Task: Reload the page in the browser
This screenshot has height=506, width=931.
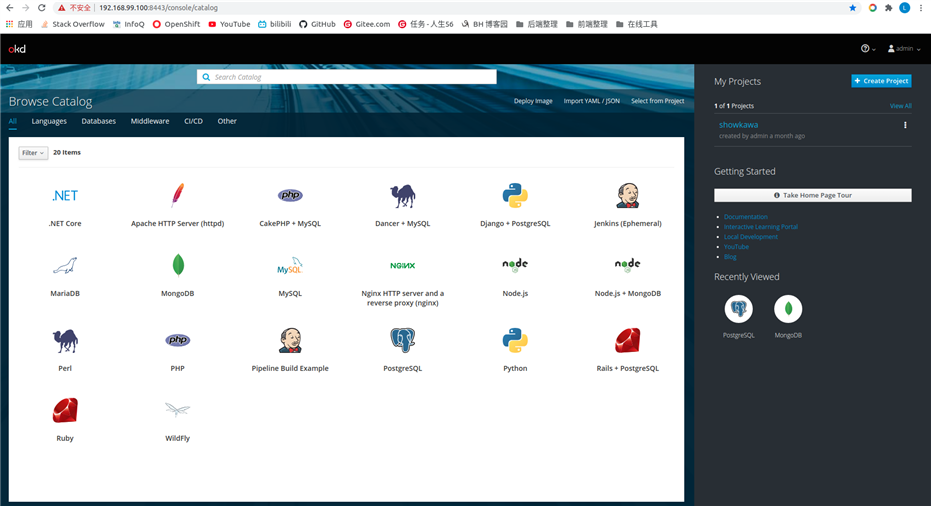Action: click(x=41, y=8)
